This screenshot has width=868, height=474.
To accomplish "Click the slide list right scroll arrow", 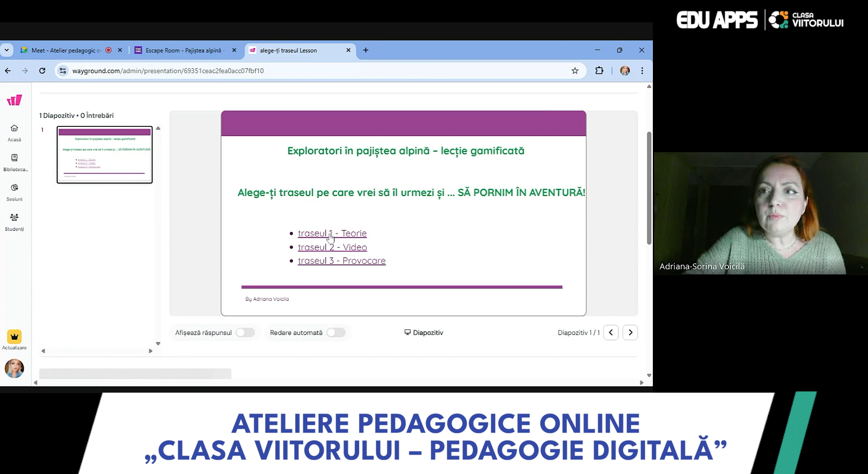I will point(150,351).
